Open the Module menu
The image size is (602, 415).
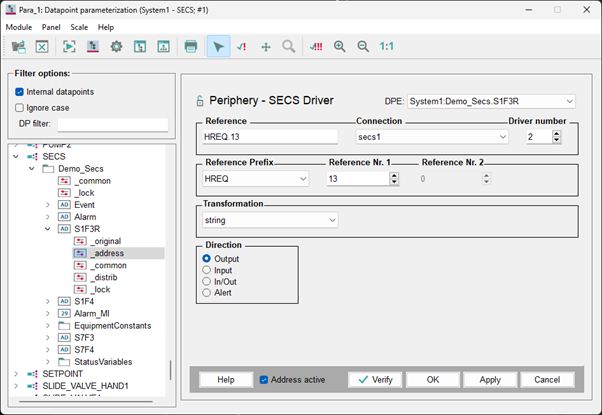click(x=18, y=27)
